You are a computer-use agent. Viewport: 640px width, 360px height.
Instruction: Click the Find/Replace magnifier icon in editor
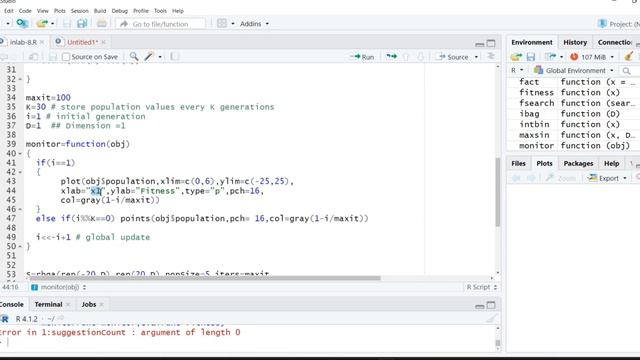pos(134,56)
